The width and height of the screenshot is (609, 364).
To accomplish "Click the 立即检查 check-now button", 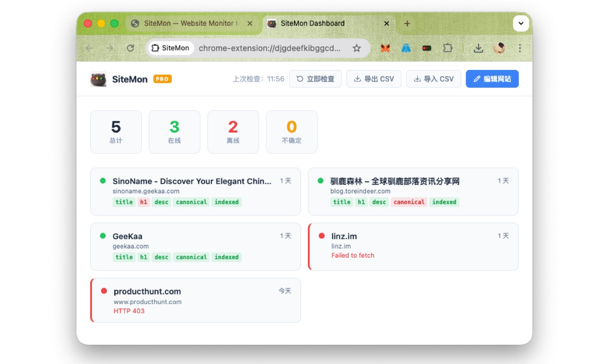I will click(315, 79).
